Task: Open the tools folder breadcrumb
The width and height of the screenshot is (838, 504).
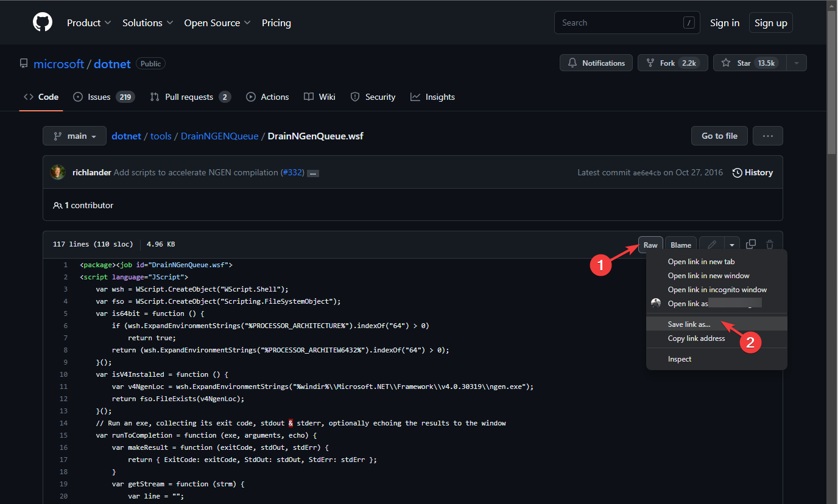Action: tap(161, 136)
